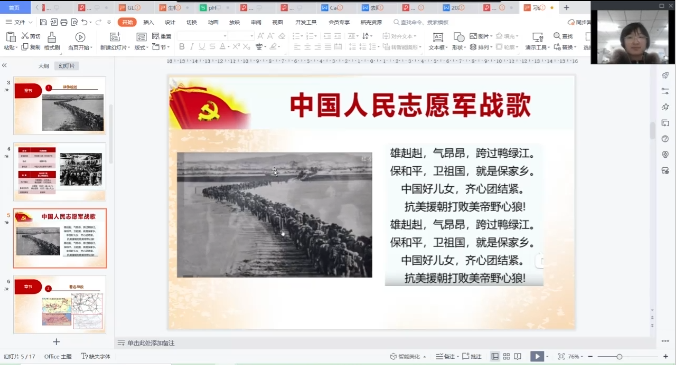This screenshot has width=676, height=365.
Task: Toggle Bold formatting
Action: 182,47
